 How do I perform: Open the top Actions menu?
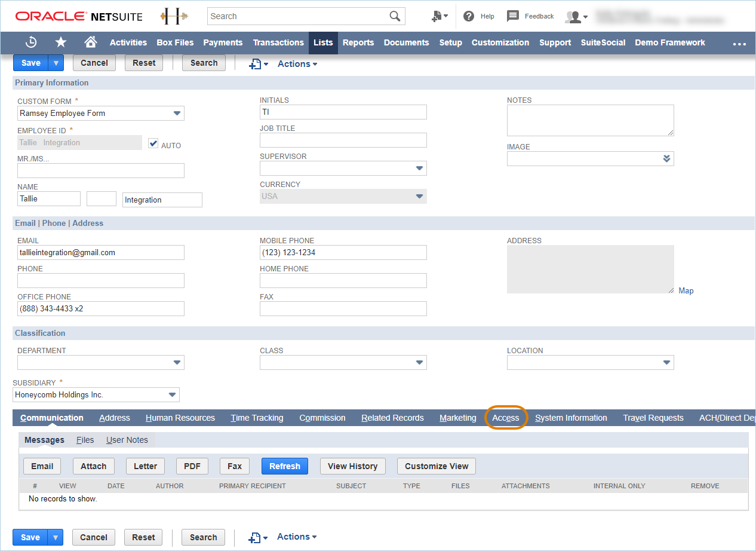pyautogui.click(x=297, y=64)
